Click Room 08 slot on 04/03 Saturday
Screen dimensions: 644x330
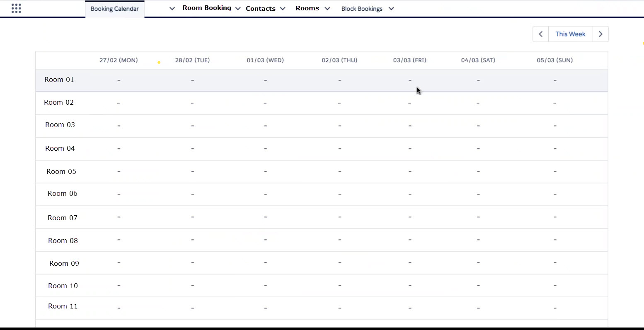tap(478, 240)
